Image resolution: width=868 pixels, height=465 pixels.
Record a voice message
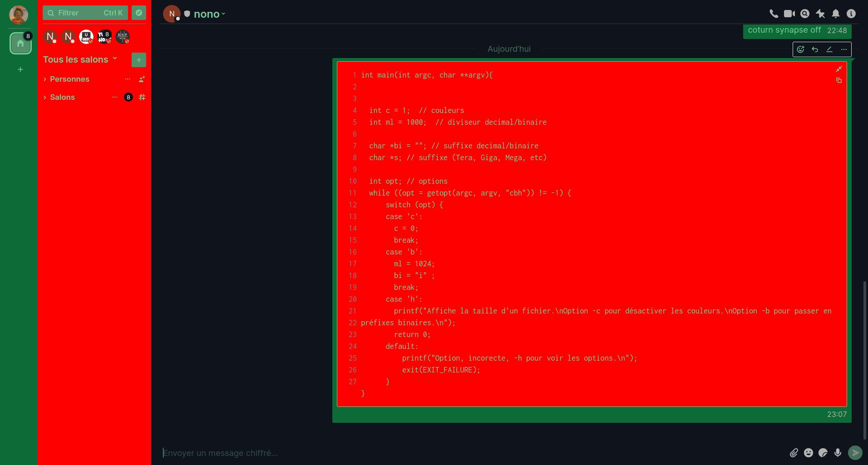pos(838,453)
